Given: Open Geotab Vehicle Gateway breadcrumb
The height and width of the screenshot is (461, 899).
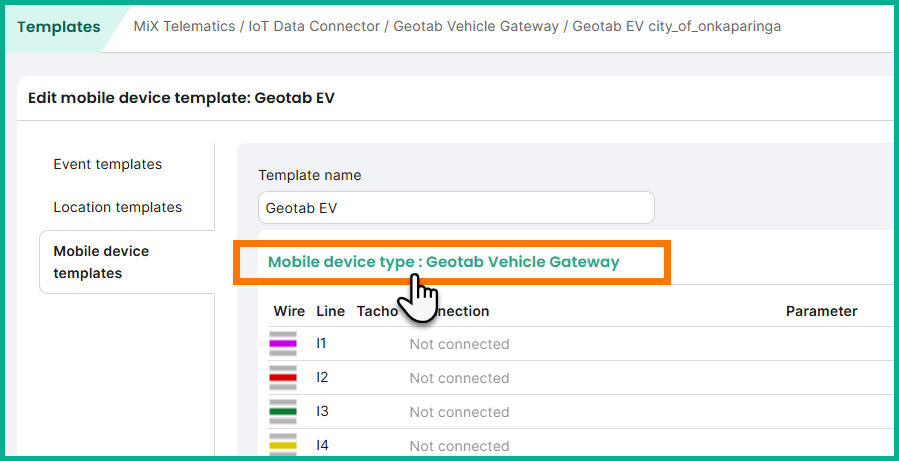Looking at the screenshot, I should [476, 26].
